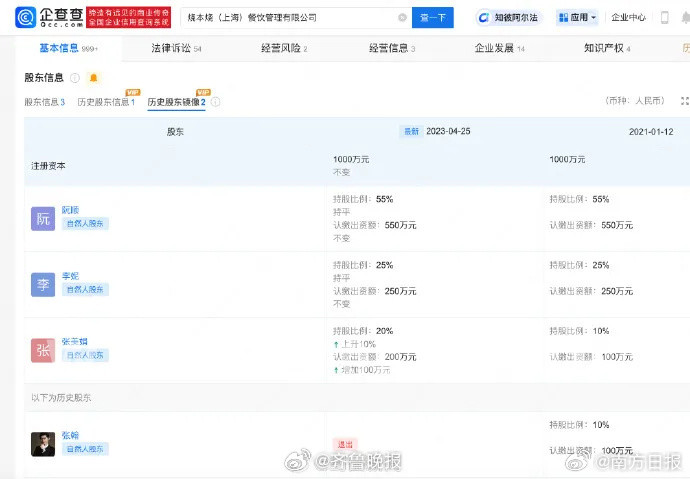The image size is (690, 479).
Task: Open the 应用 dropdown menu
Action: (577, 17)
